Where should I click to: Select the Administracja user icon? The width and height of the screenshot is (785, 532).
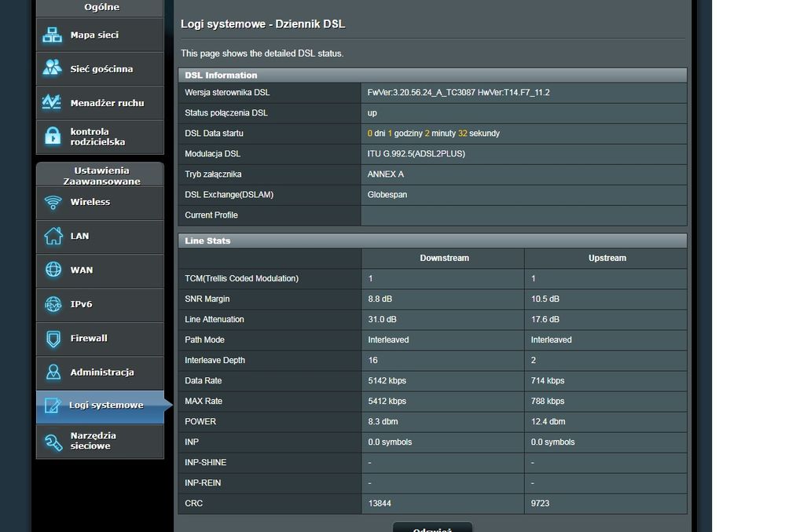coord(53,372)
